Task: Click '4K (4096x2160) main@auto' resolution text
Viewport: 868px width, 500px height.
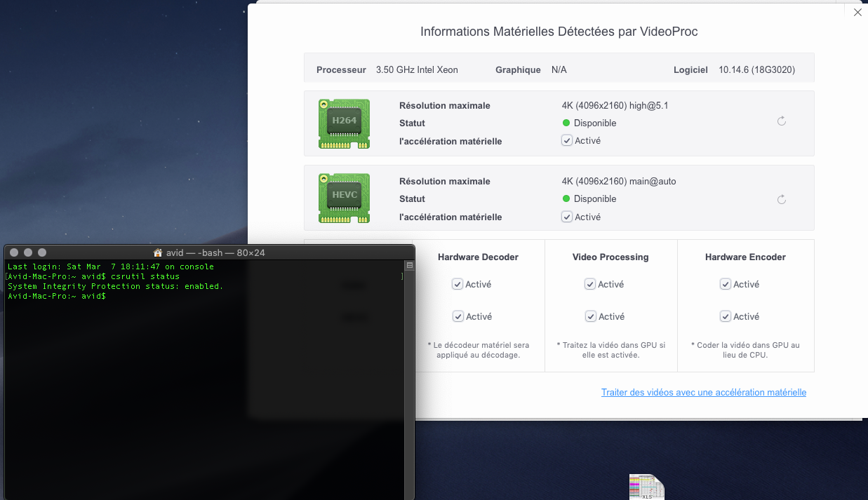Action: tap(619, 182)
